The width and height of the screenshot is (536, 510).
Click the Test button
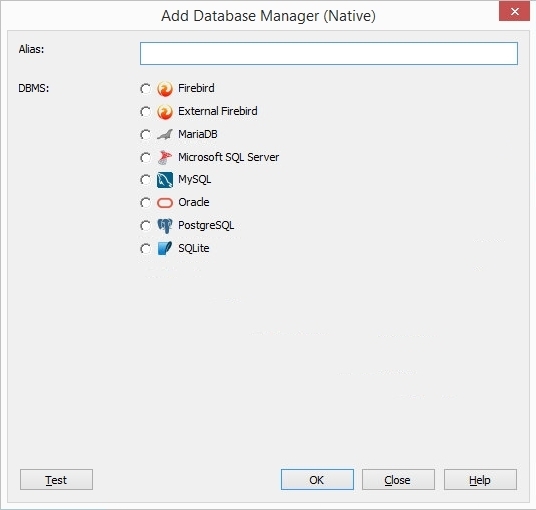[x=56, y=480]
